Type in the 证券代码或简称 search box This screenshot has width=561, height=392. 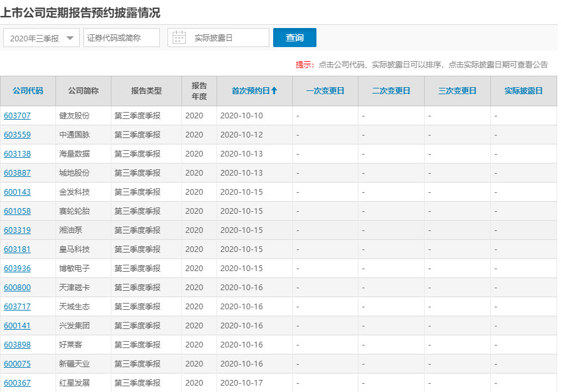122,38
